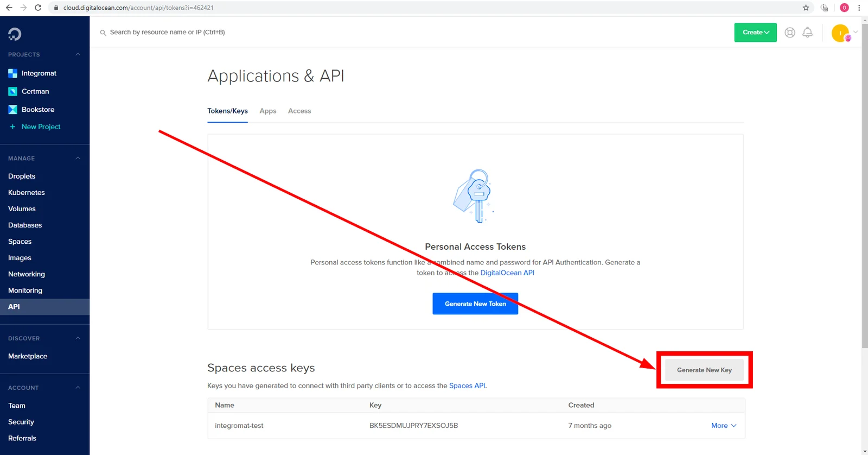
Task: Click the search magnifier icon
Action: pyautogui.click(x=103, y=33)
